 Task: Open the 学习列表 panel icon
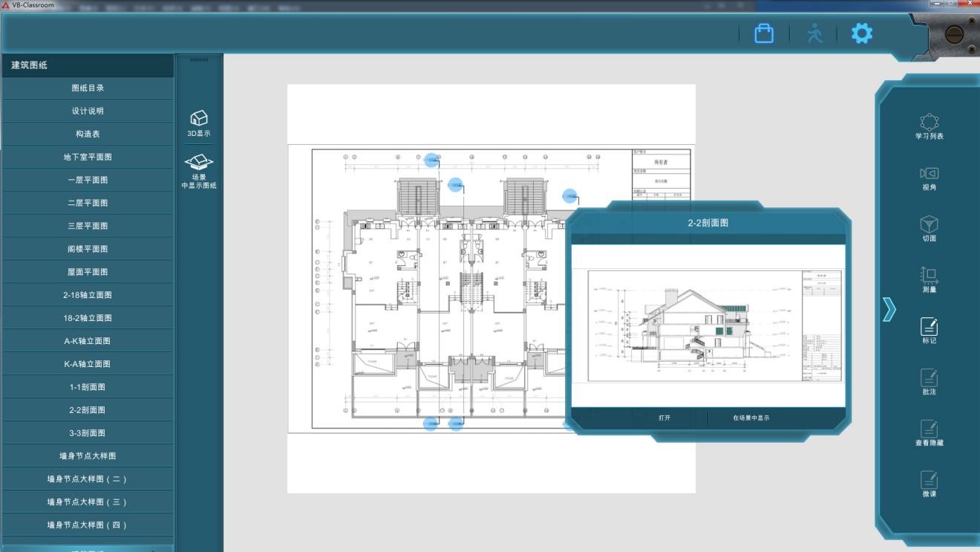click(x=929, y=122)
